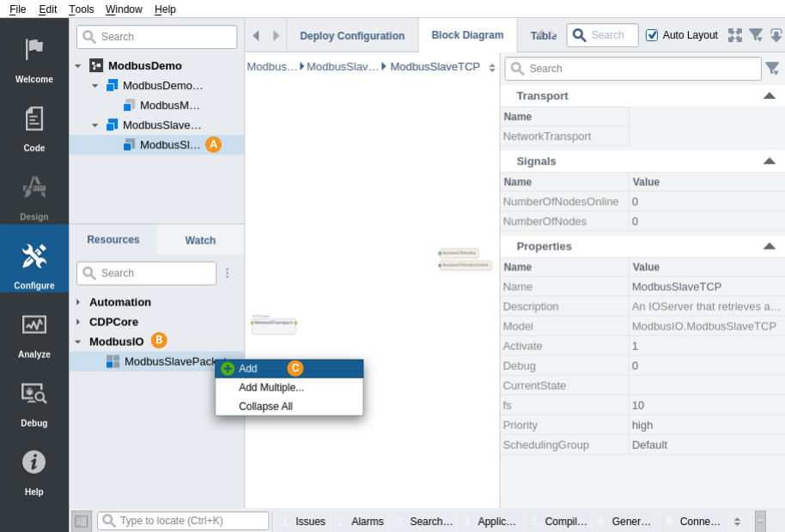Click filter icon next to properties search
Image resolution: width=785 pixels, height=532 pixels.
[772, 69]
